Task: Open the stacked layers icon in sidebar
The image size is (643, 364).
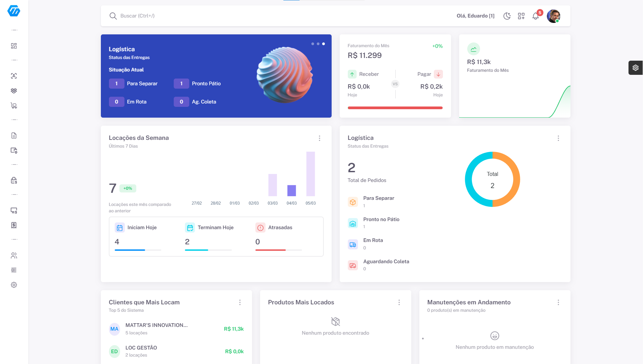Action: pyautogui.click(x=14, y=91)
